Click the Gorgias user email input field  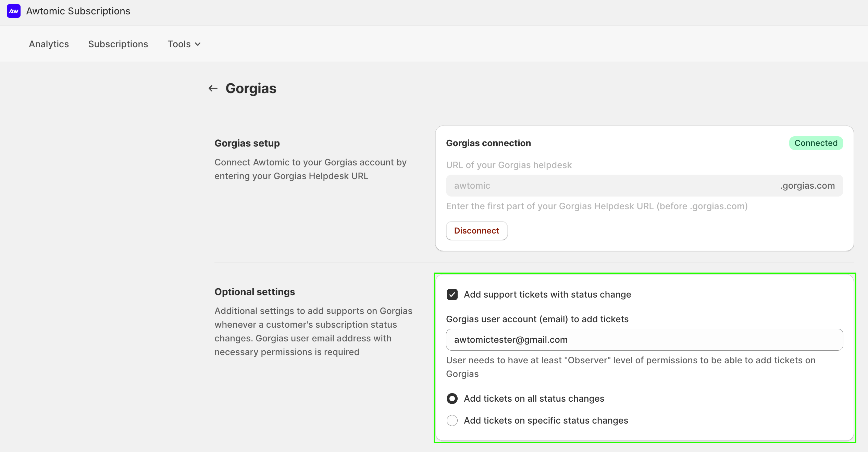(x=644, y=340)
